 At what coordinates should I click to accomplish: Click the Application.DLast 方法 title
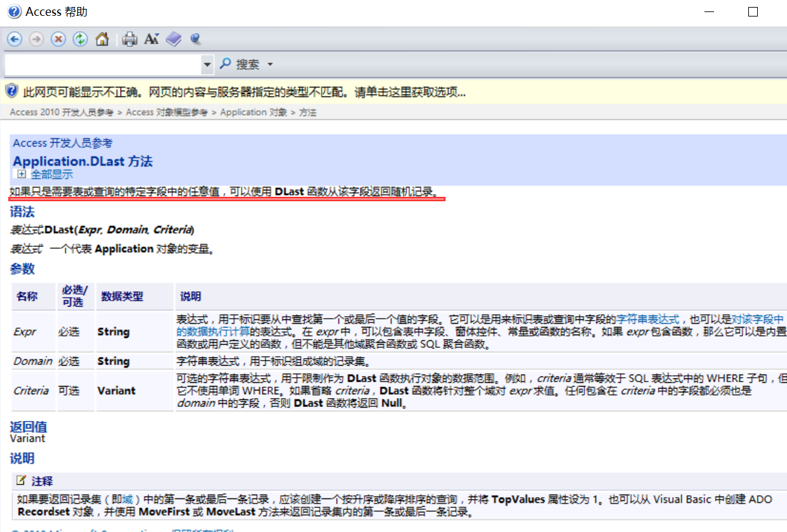[x=83, y=161]
